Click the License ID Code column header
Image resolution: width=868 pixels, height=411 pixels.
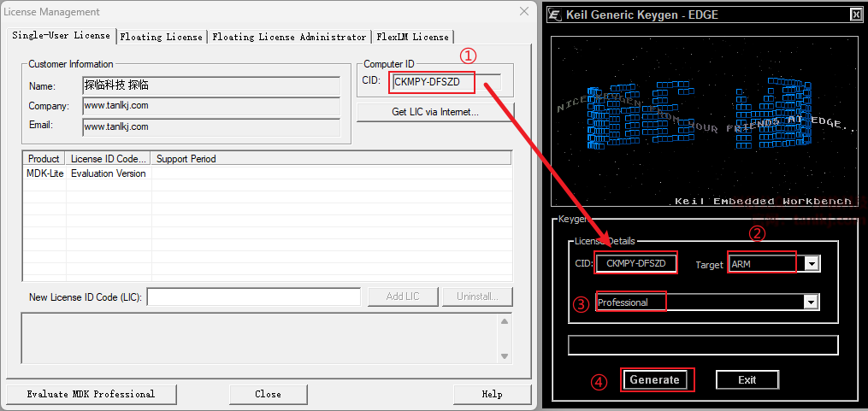(x=109, y=159)
